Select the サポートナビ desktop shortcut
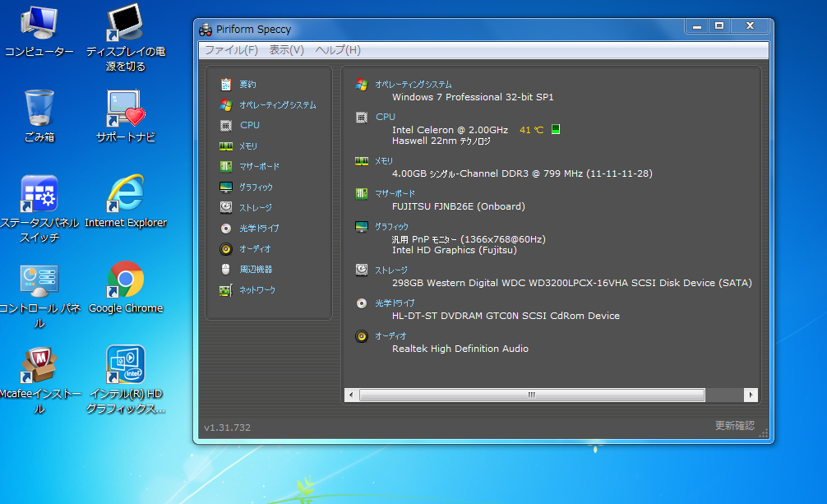This screenshot has height=504, width=827. point(126,116)
